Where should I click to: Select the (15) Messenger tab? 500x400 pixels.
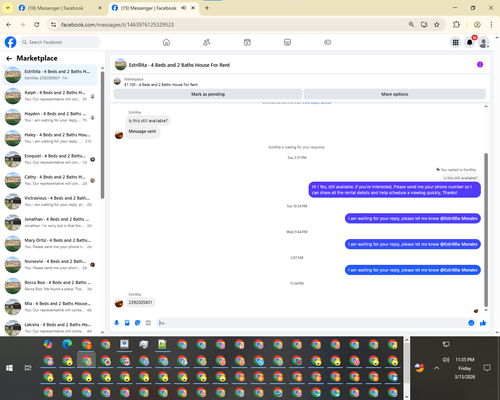pos(148,8)
